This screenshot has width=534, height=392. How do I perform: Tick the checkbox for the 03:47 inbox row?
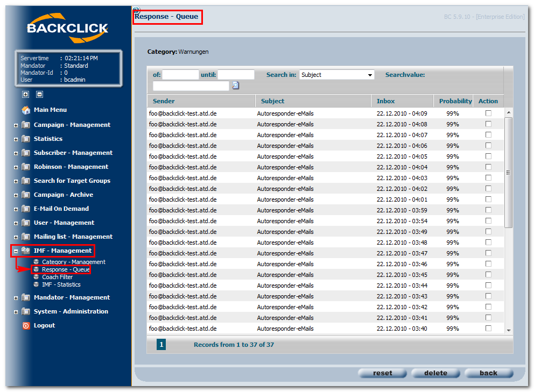pyautogui.click(x=488, y=253)
